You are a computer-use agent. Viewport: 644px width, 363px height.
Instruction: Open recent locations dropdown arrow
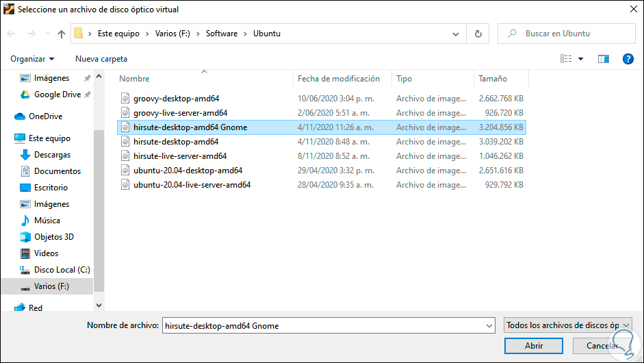[47, 34]
